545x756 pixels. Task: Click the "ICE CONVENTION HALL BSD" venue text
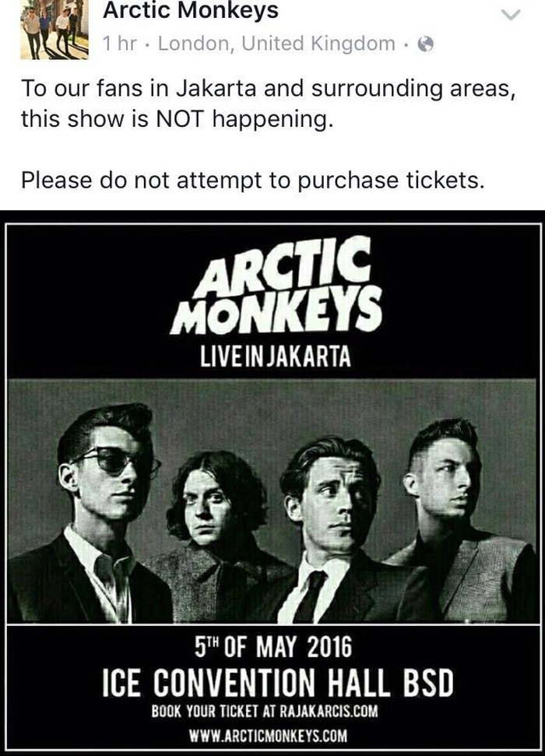click(x=278, y=682)
